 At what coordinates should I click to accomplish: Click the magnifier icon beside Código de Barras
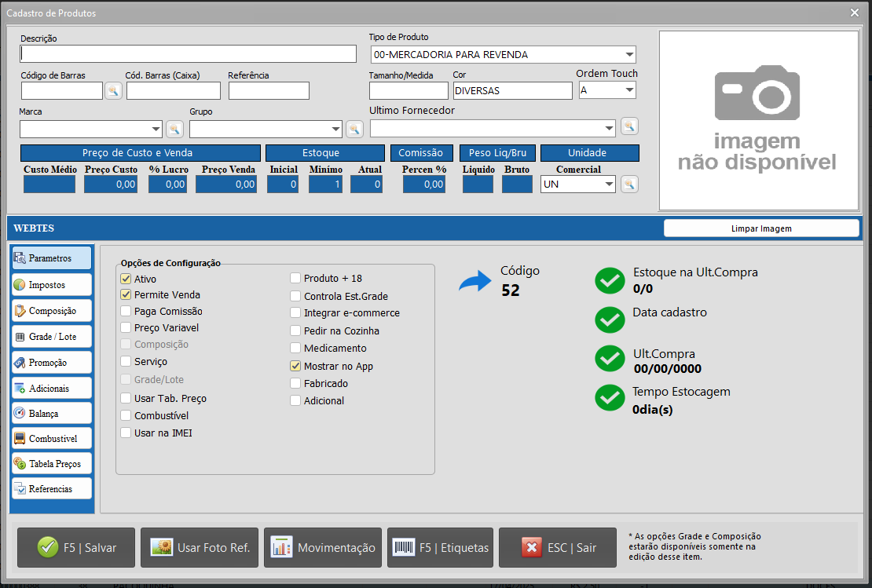pos(114,90)
